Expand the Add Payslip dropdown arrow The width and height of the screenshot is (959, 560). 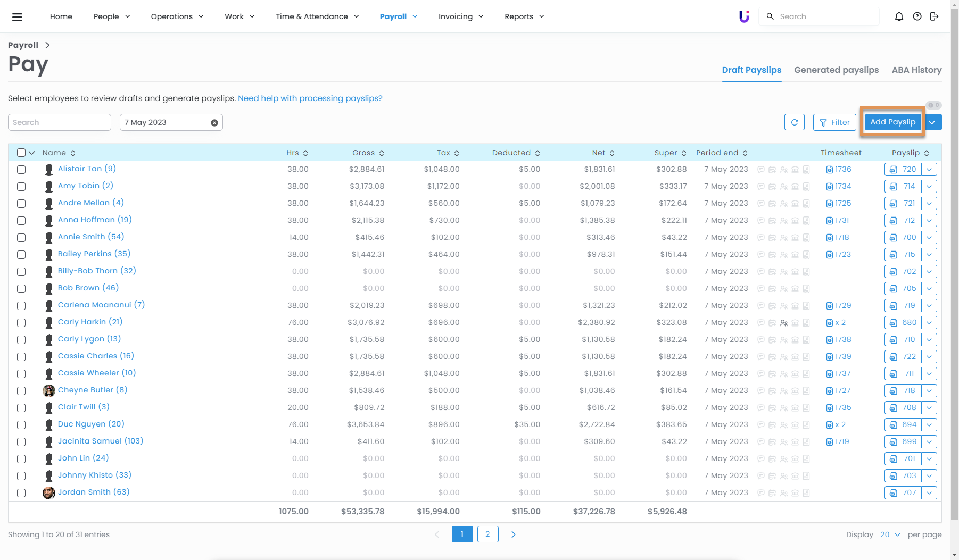(x=932, y=122)
